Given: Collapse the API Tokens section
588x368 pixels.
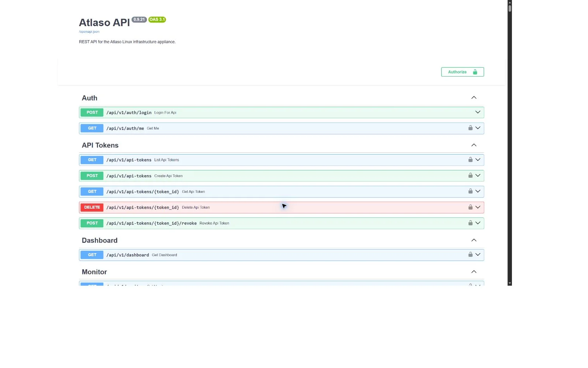Looking at the screenshot, I should 474,145.
